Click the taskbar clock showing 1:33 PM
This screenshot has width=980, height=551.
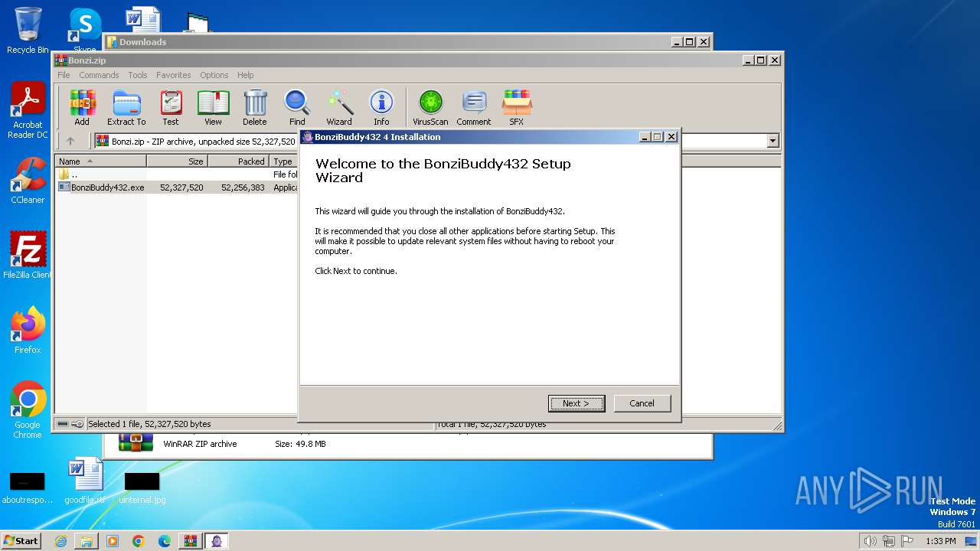[x=940, y=541]
